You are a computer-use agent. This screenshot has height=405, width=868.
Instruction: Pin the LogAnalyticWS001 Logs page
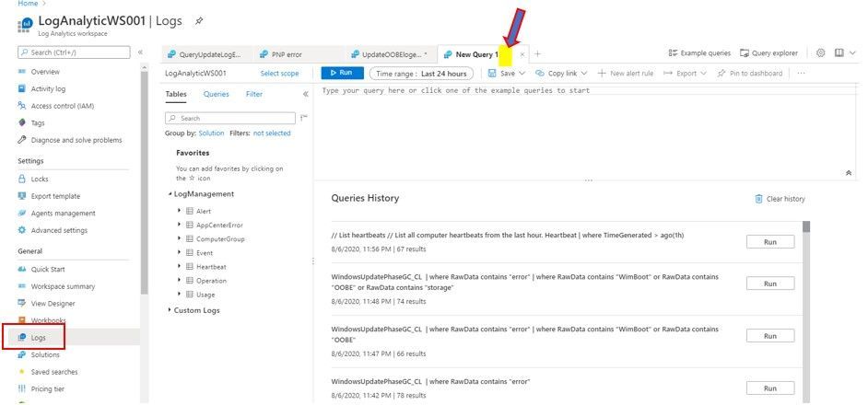[x=199, y=21]
